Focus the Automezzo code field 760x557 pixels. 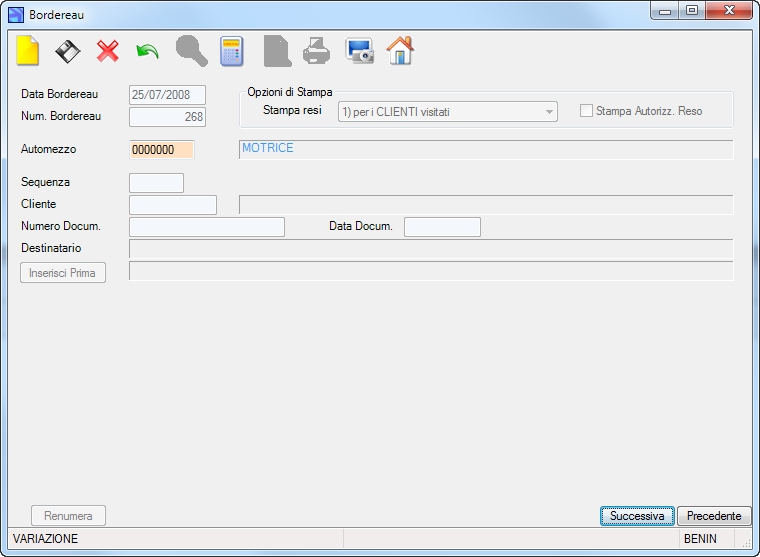(162, 150)
